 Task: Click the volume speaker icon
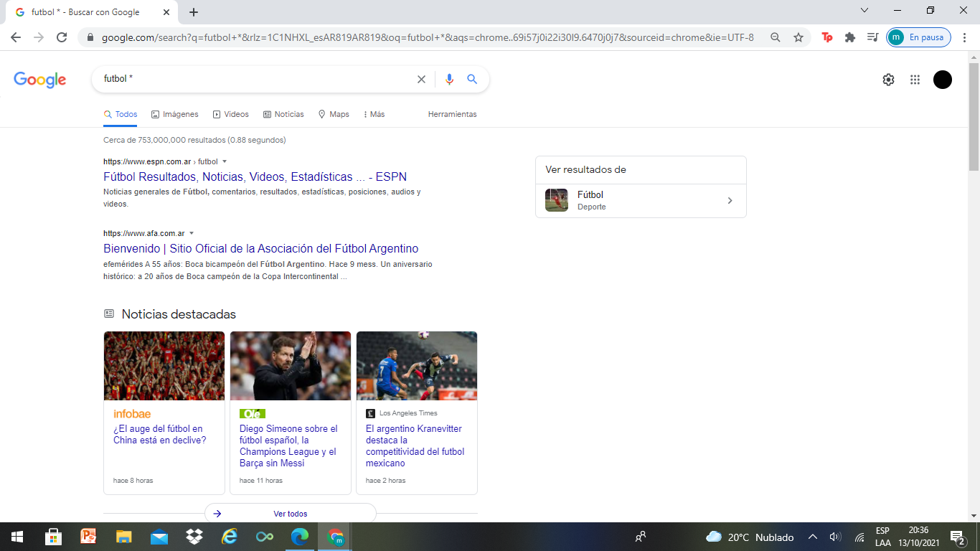(x=835, y=537)
